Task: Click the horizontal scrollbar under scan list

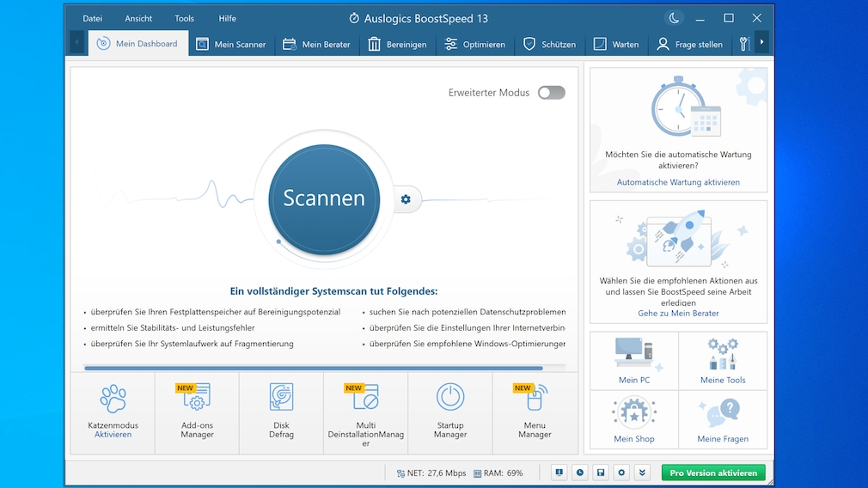Action: (314, 369)
